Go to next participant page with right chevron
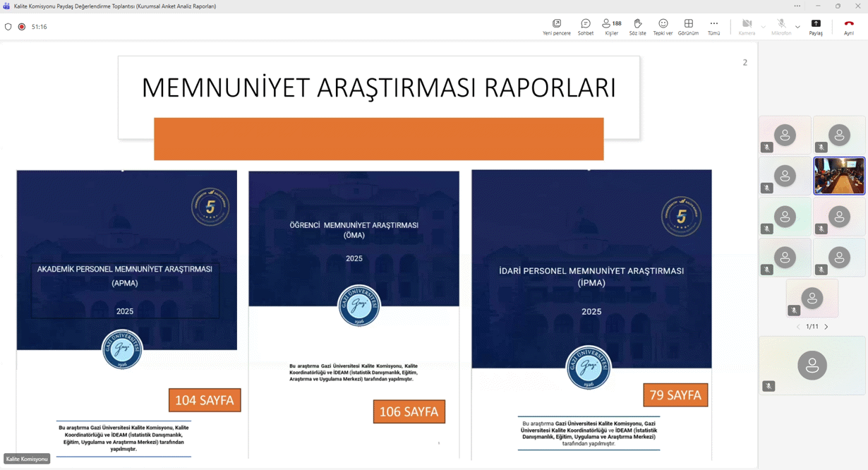Viewport: 868px width, 470px height. click(x=826, y=327)
